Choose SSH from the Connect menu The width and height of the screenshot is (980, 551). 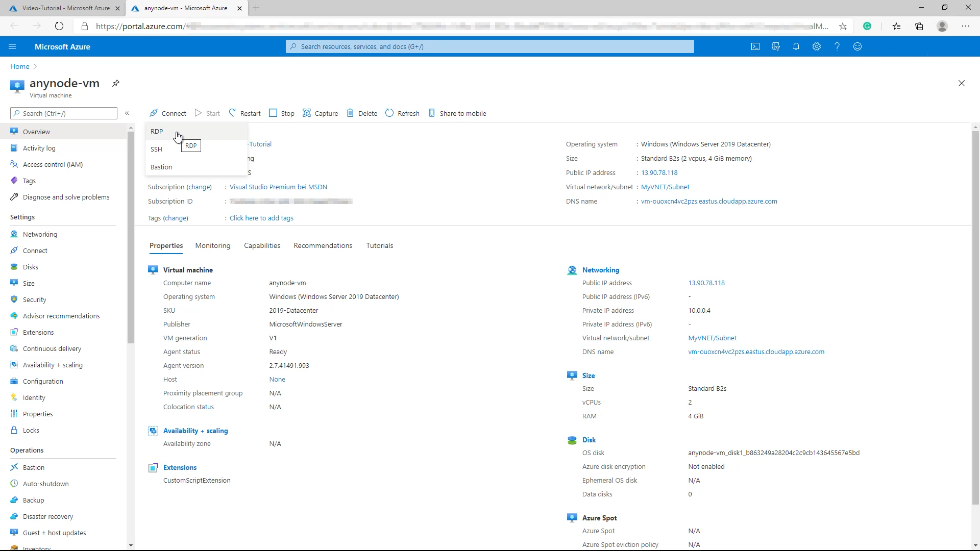coord(197,149)
